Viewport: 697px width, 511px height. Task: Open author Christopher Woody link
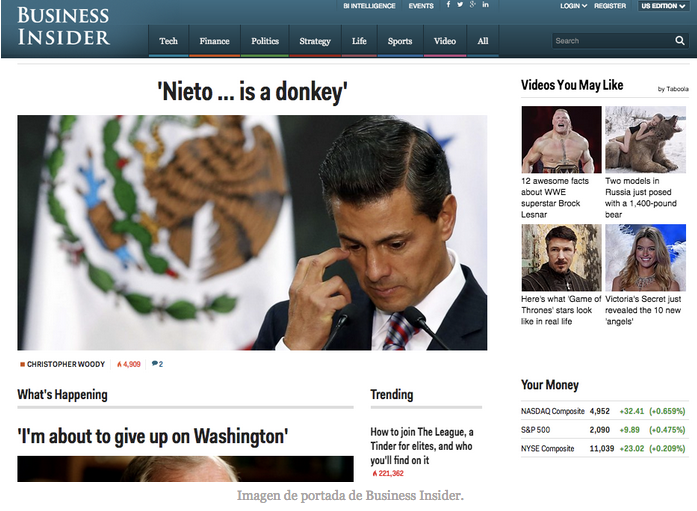[x=66, y=364]
